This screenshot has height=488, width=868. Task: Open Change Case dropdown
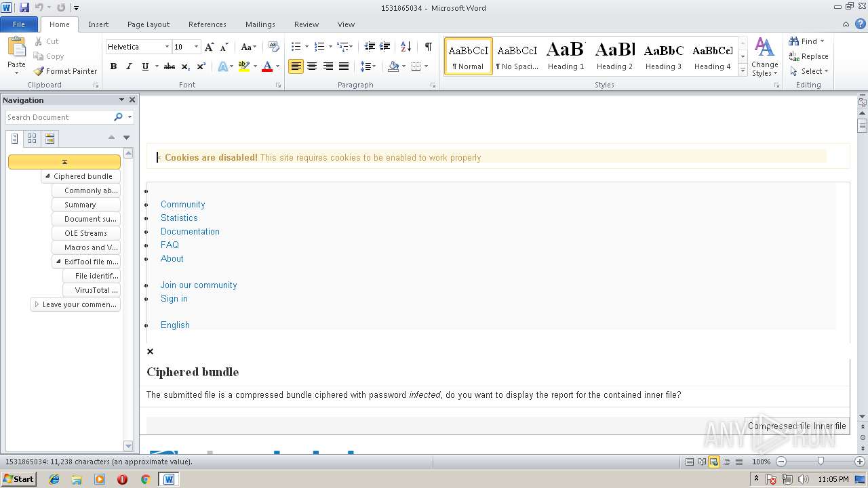click(x=248, y=47)
